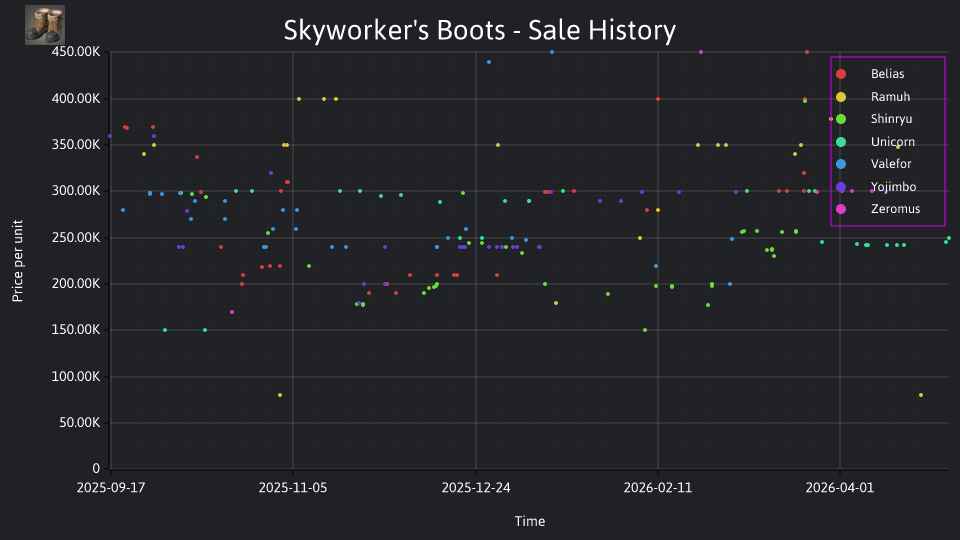Click the Skyworker's Boots item icon
The height and width of the screenshot is (540, 960).
click(x=45, y=25)
